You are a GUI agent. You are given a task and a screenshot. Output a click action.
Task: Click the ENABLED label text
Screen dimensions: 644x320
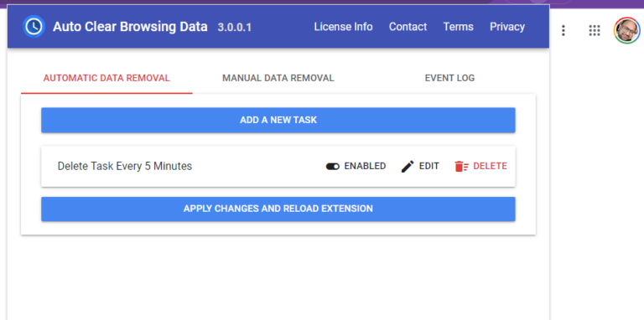click(x=365, y=166)
